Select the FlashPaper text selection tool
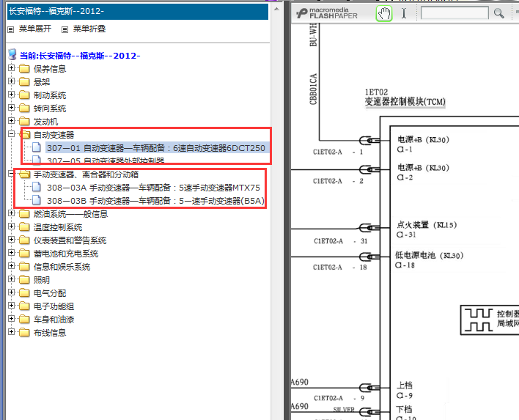This screenshot has width=519, height=420. [x=404, y=14]
